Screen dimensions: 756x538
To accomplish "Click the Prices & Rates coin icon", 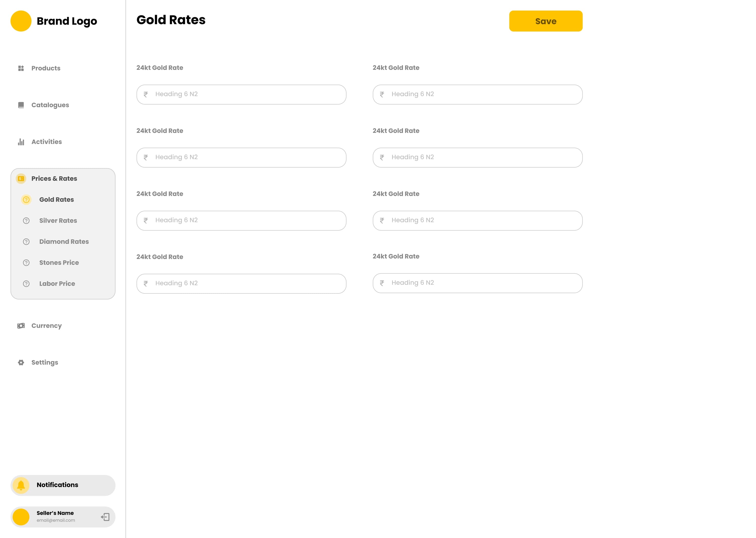I will click(21, 178).
